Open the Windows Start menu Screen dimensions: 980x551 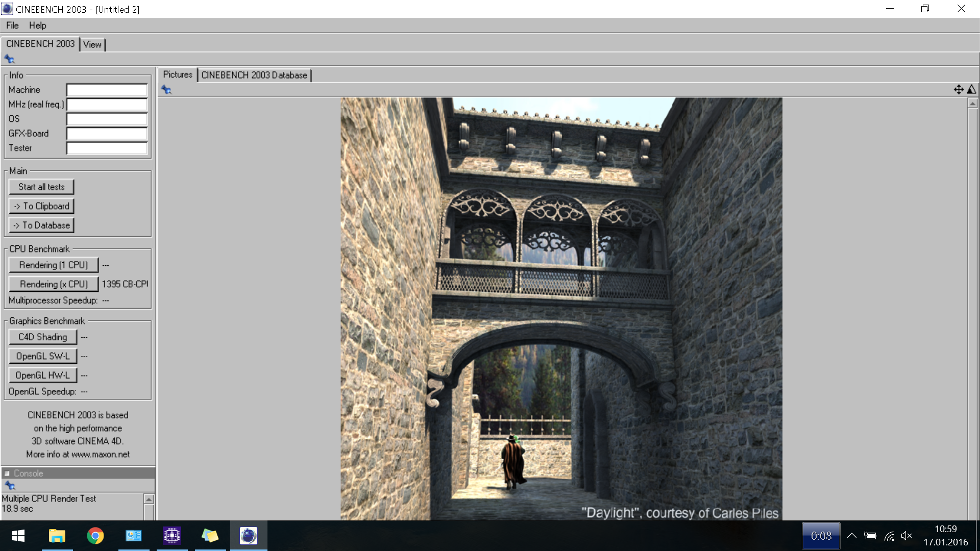pyautogui.click(x=18, y=536)
